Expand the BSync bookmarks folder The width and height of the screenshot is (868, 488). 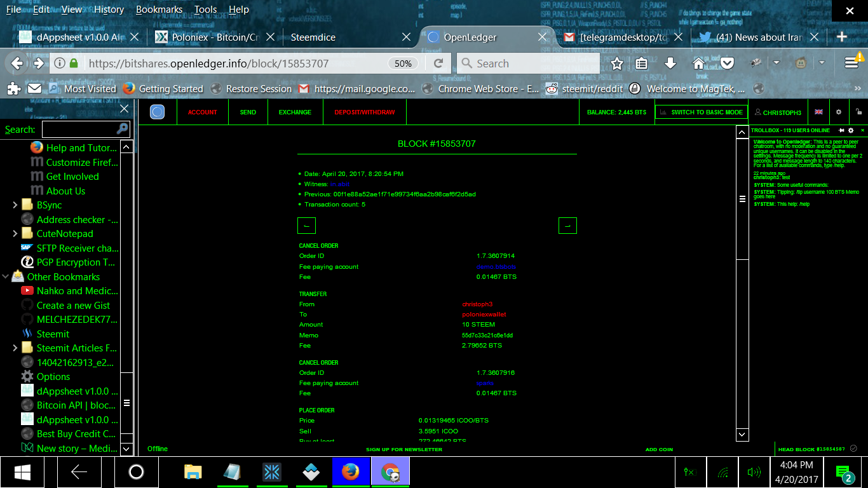coord(15,205)
